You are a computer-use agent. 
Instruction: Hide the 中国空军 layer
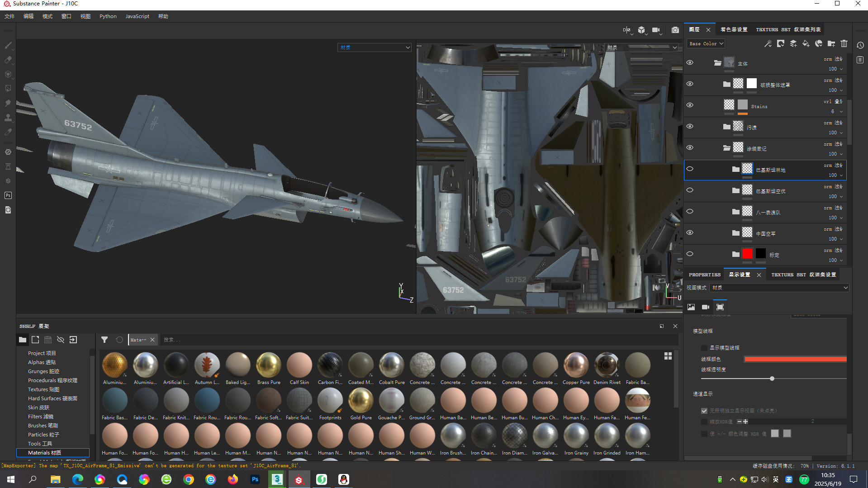(x=690, y=233)
